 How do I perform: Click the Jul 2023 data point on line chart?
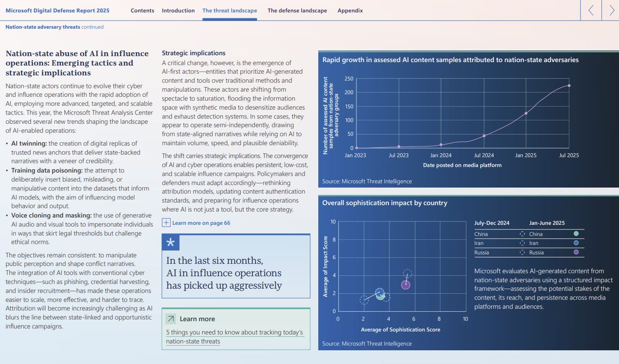point(399,147)
